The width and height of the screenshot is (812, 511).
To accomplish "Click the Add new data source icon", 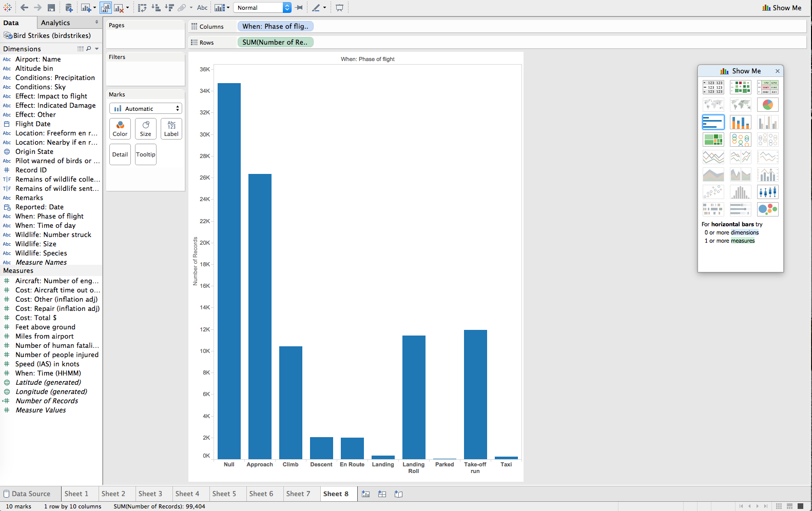I will (x=69, y=8).
